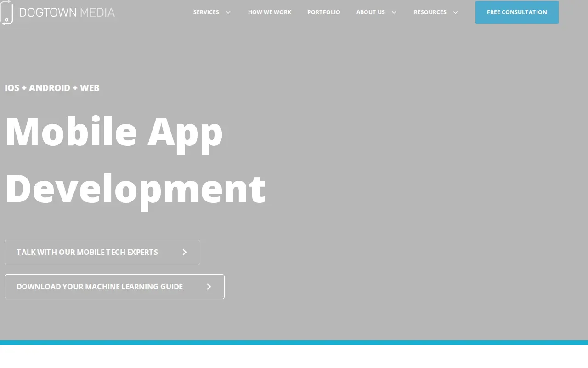Go to the How We Work page
The image size is (588, 368).
coord(270,12)
